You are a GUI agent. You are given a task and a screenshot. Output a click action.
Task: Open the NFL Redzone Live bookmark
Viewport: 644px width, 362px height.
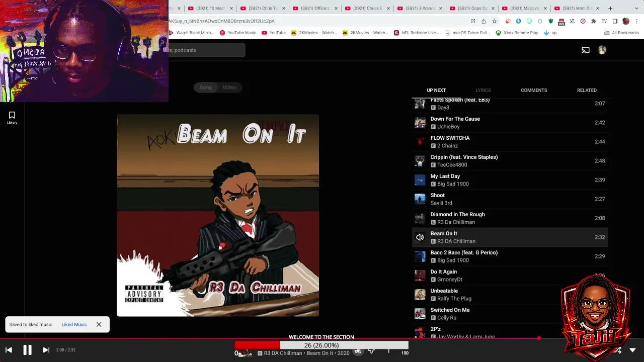click(x=417, y=33)
